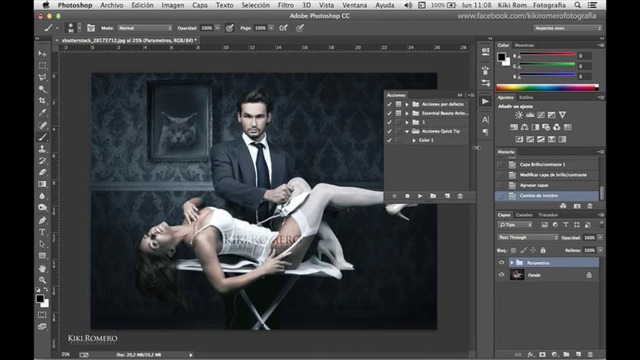Create new set folder in Acciones panel
This screenshot has width=640, height=360.
tap(433, 196)
